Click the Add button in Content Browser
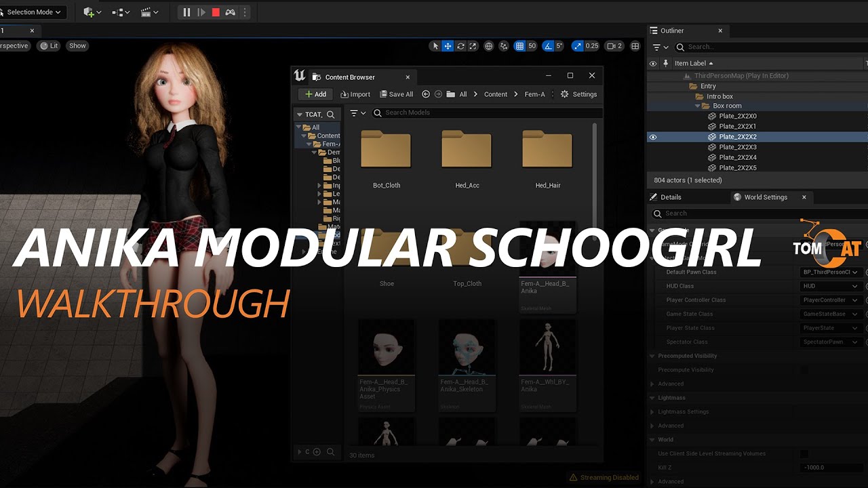 tap(316, 94)
